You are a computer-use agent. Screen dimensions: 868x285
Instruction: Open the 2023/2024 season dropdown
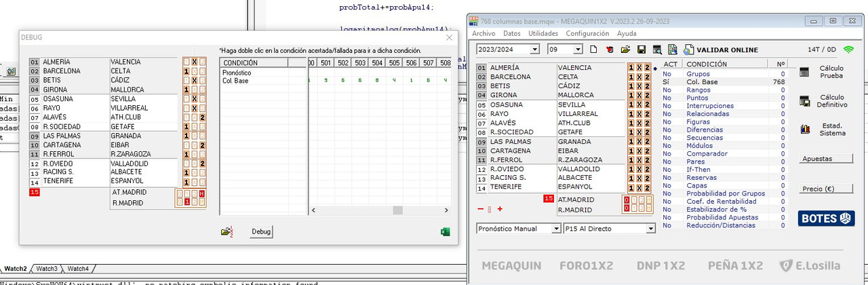tap(535, 50)
